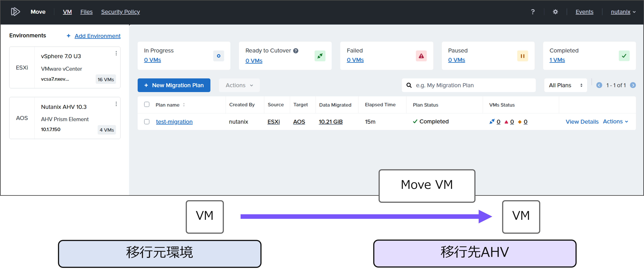Open help via question mark icon
This screenshot has height=270, width=644.
pos(532,12)
